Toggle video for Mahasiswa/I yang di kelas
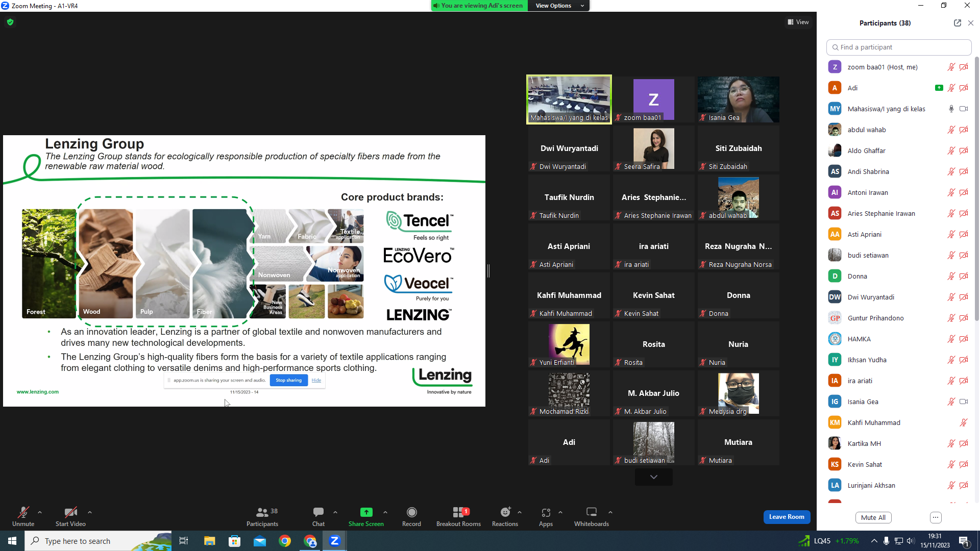This screenshot has width=980, height=551. click(x=964, y=109)
